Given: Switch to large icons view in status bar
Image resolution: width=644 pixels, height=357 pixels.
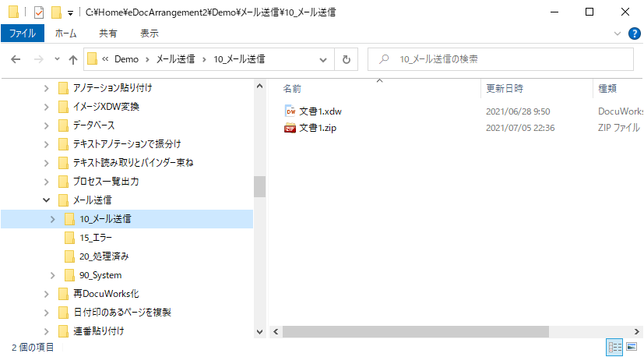Looking at the screenshot, I should point(632,347).
